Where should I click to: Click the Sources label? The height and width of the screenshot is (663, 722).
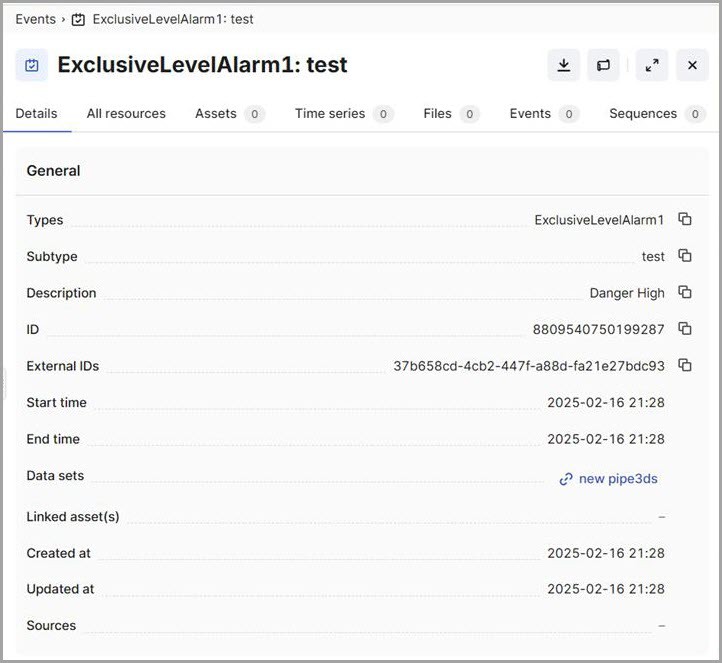tap(51, 625)
